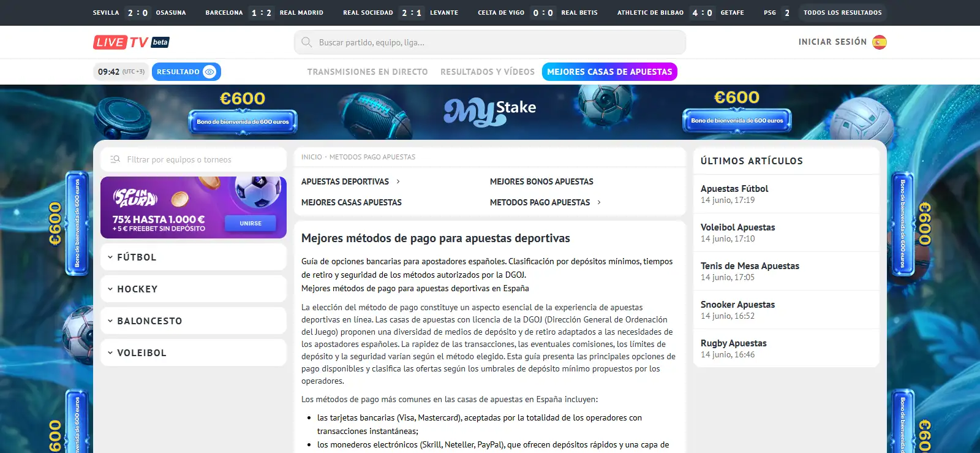Open MEJORES BONOS APUESTAS link
Image resolution: width=980 pixels, height=453 pixels.
point(541,181)
